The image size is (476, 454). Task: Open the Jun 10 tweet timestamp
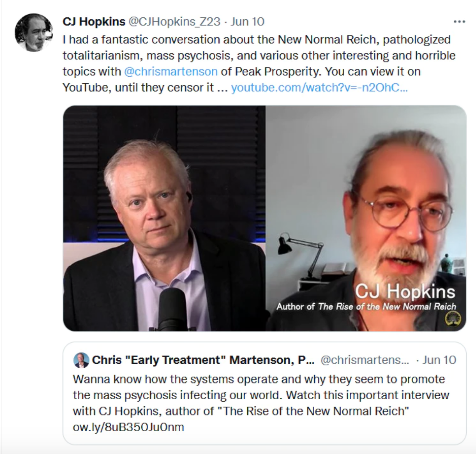tap(247, 22)
